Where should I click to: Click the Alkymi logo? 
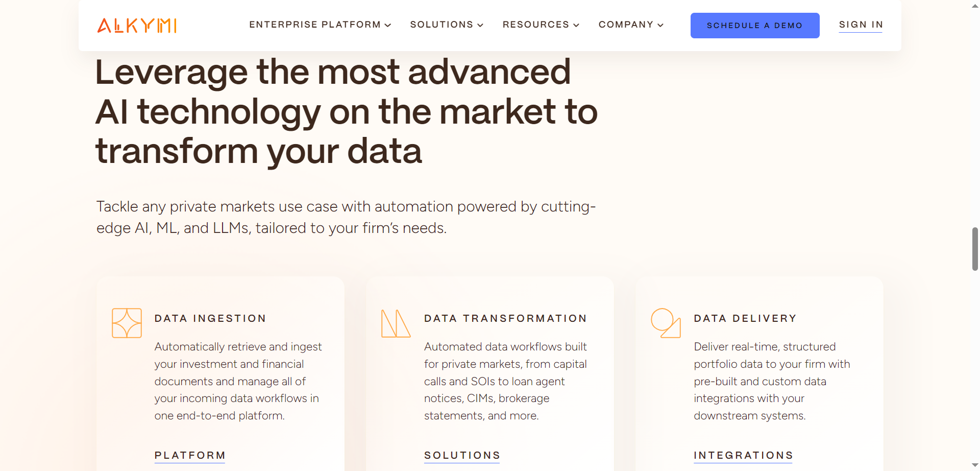(136, 26)
